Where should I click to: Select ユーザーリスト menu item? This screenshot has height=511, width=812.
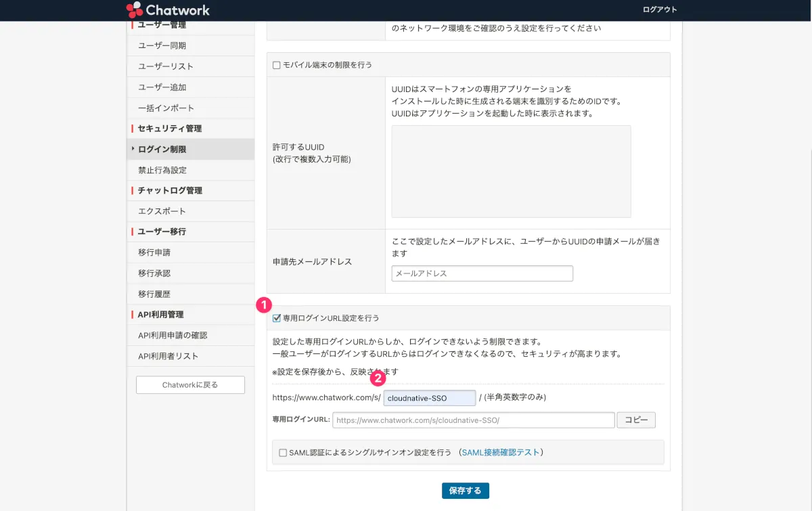click(166, 66)
